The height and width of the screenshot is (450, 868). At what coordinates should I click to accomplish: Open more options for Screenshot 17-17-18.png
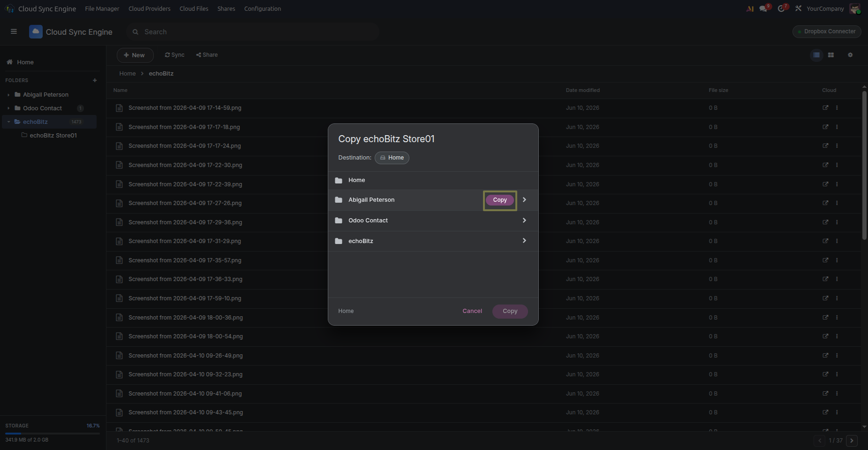[837, 127]
